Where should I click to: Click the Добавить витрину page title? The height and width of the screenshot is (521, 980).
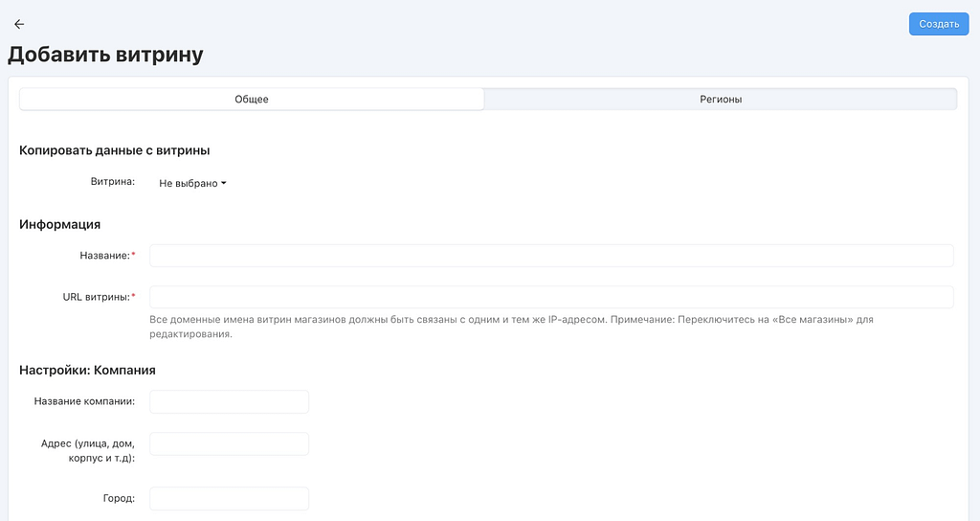(x=105, y=55)
